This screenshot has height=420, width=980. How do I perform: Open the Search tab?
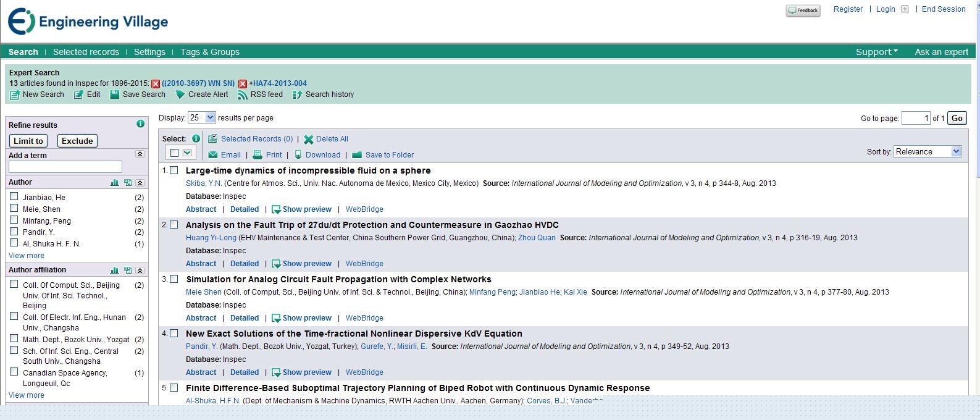coord(23,52)
